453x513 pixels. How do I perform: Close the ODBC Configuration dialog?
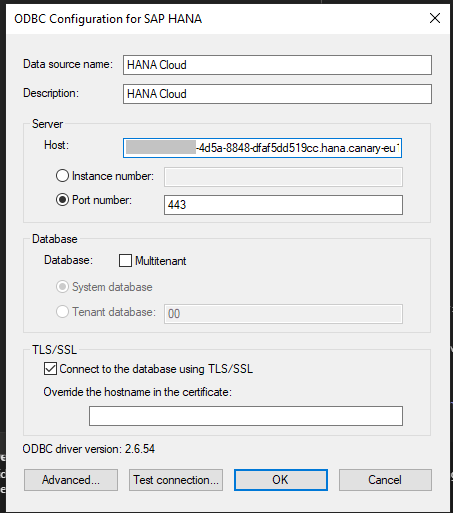pos(435,18)
